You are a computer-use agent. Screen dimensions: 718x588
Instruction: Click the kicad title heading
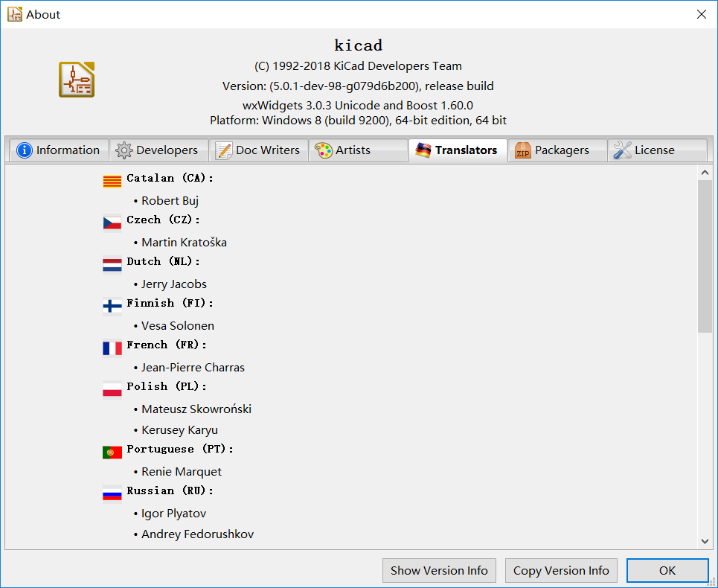coord(358,45)
